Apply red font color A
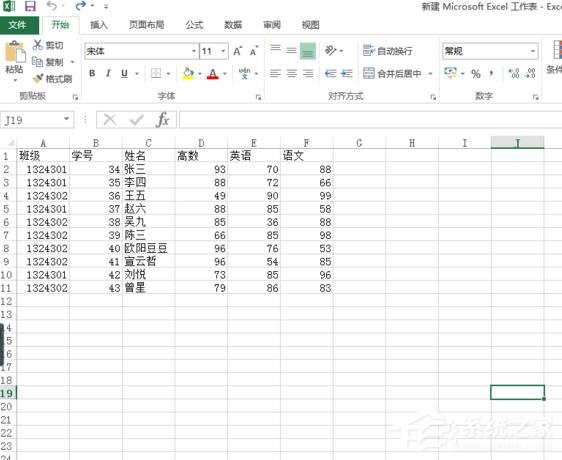This screenshot has height=460, width=562. click(x=213, y=73)
